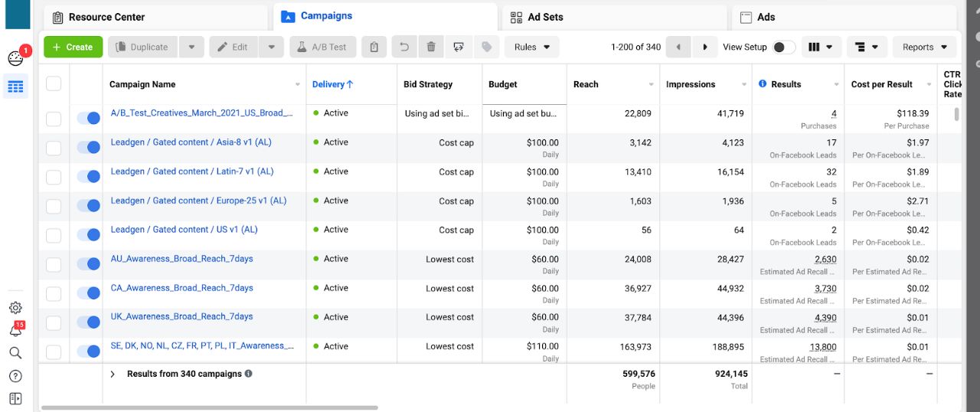Turn off the CA_Awareness campaign toggle
This screenshot has height=412, width=980.
[89, 293]
